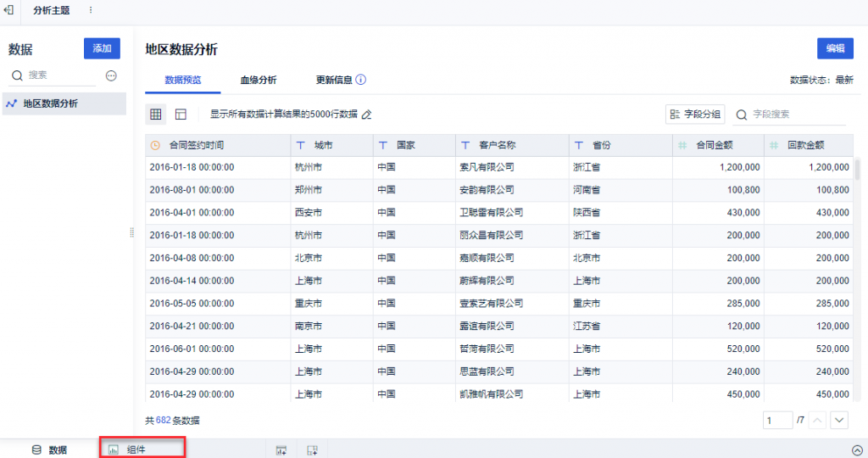Click the text type icon of 城市
868x458 pixels.
click(x=301, y=145)
